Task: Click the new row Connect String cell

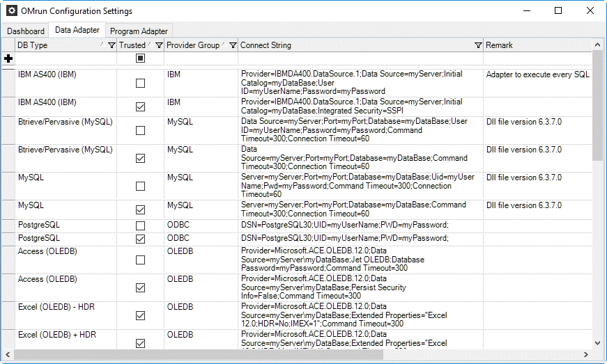Action: pyautogui.click(x=360, y=58)
